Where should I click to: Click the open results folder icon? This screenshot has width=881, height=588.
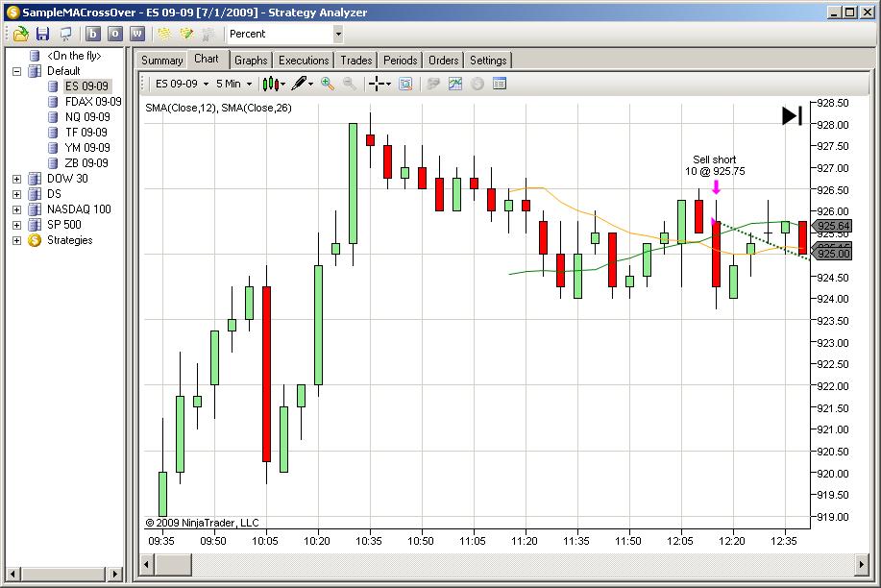[21, 35]
